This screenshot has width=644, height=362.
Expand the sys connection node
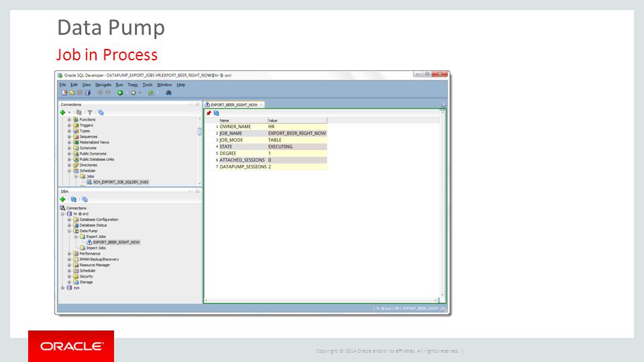pyautogui.click(x=63, y=288)
